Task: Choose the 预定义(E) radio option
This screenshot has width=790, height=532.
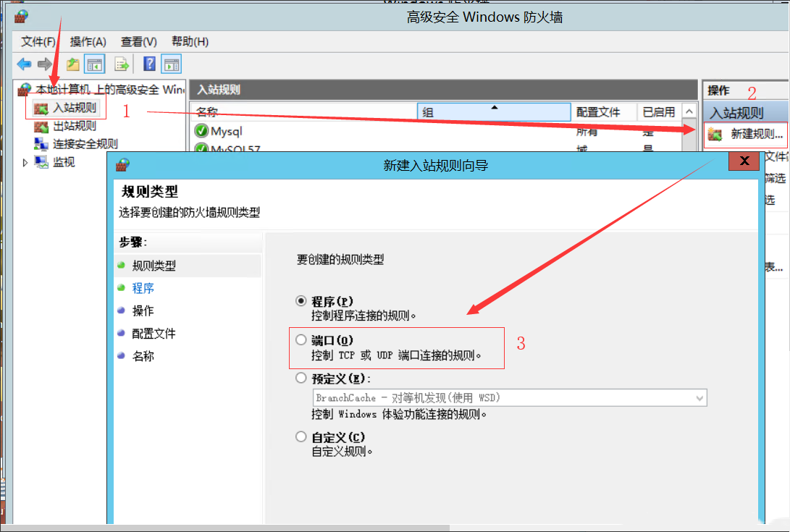Action: pos(301,378)
